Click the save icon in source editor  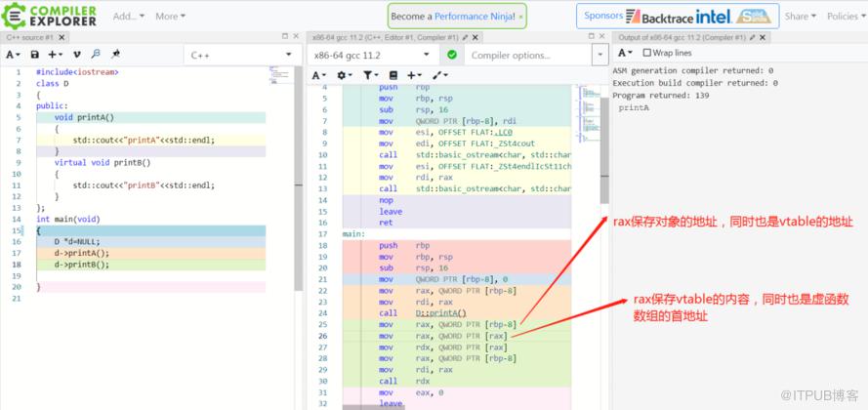35,55
